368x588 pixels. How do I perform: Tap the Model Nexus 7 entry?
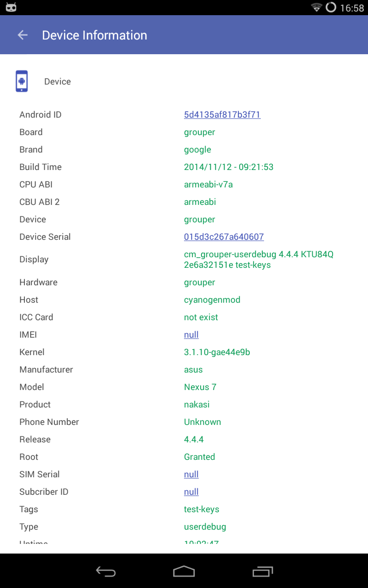pos(200,387)
